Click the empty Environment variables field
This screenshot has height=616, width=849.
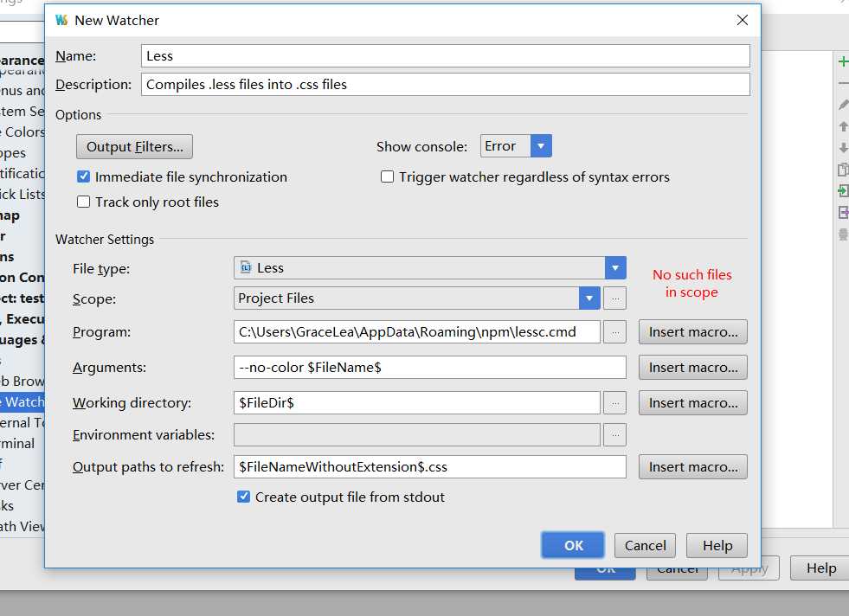[417, 434]
